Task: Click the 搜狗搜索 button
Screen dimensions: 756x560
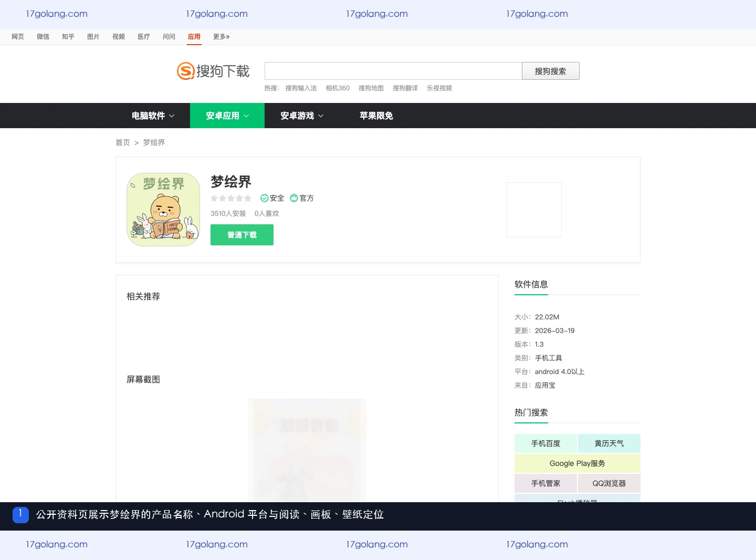Action: tap(551, 71)
